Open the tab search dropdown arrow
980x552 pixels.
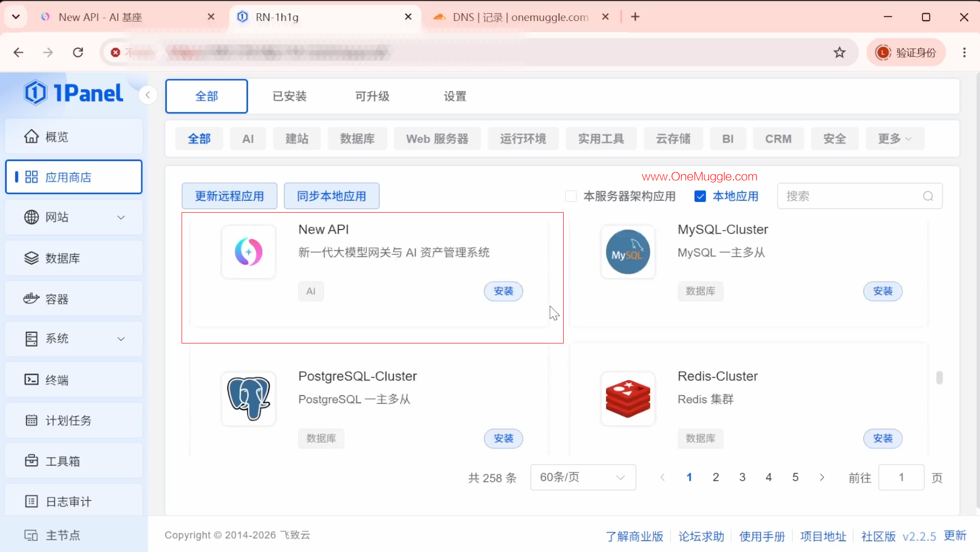(16, 17)
